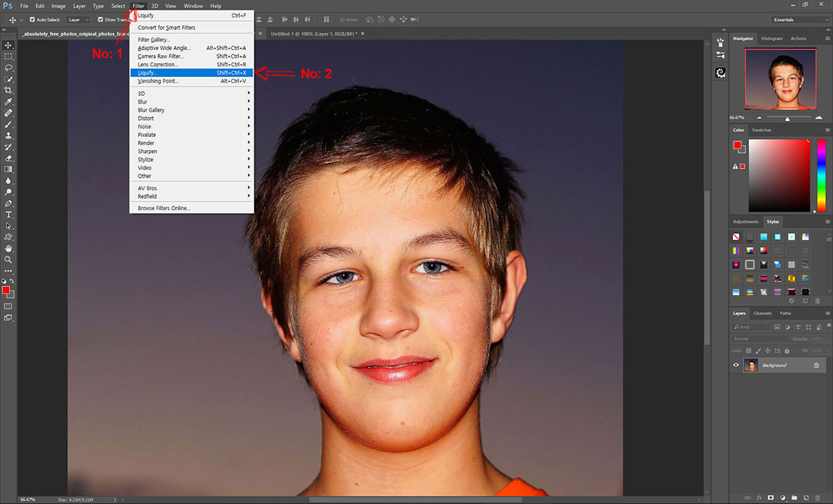Click the Background layer thumbnail
The height and width of the screenshot is (504, 833).
point(750,365)
